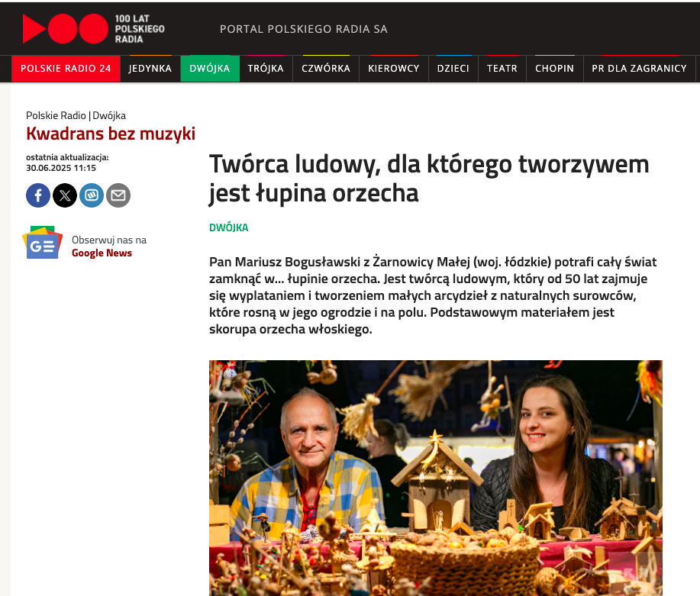Open the Dzieci tab
The width and height of the screenshot is (700, 596).
click(453, 69)
